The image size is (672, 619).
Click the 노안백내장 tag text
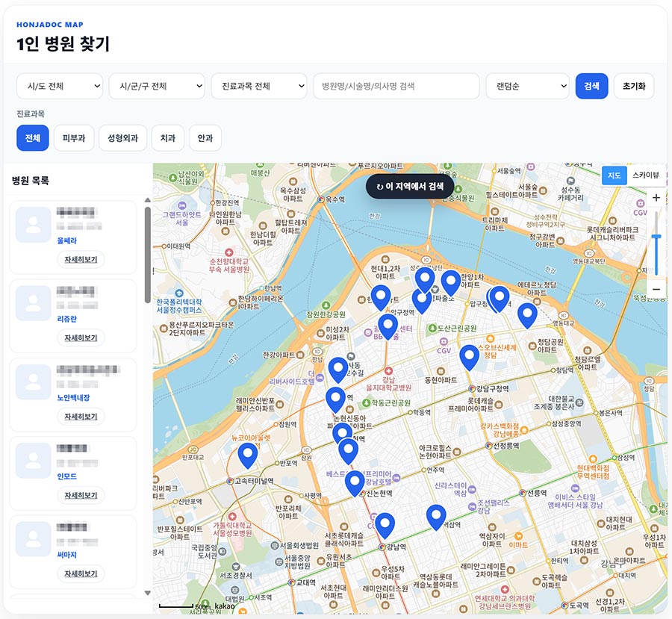[73, 398]
